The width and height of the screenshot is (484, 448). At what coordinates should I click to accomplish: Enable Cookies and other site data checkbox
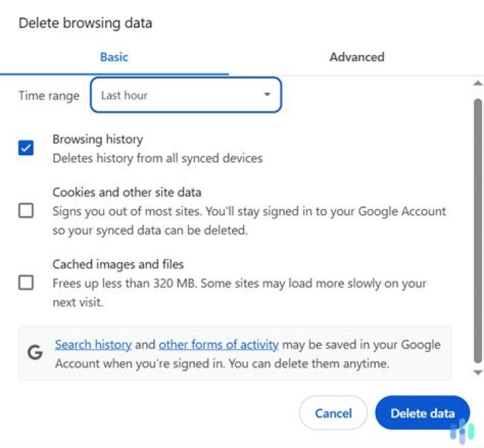coord(26,211)
